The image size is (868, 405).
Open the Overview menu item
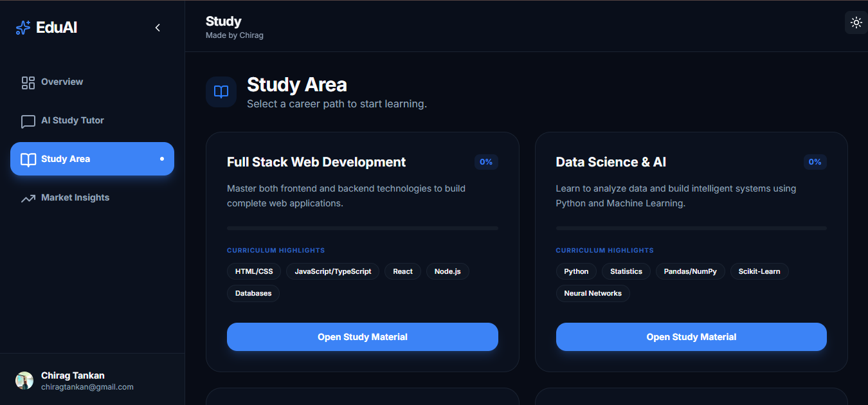point(93,82)
